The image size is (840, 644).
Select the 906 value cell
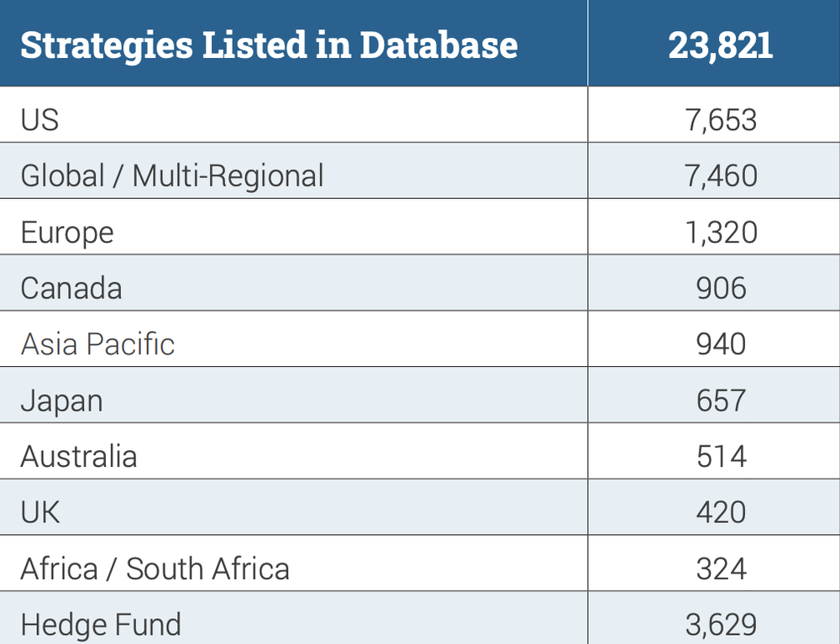tap(721, 288)
